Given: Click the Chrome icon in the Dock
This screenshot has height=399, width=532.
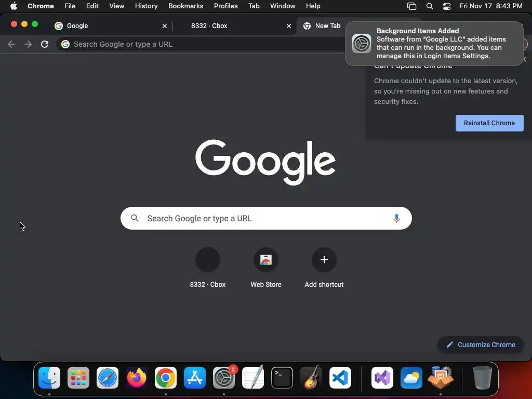Looking at the screenshot, I should (x=166, y=378).
